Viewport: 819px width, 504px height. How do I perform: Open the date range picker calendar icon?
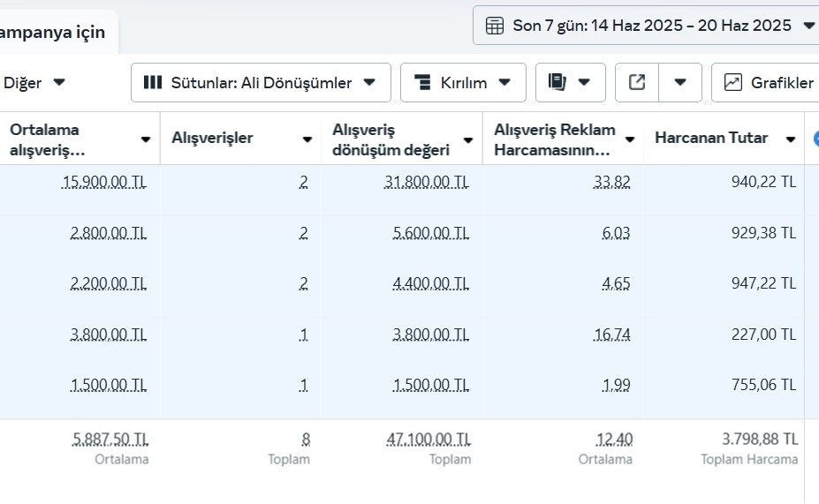[x=494, y=26]
